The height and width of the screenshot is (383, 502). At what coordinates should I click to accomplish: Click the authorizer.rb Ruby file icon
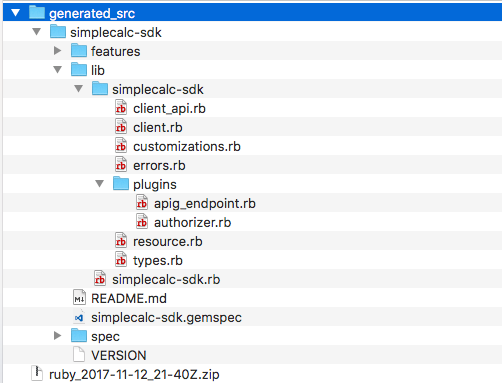(x=142, y=222)
